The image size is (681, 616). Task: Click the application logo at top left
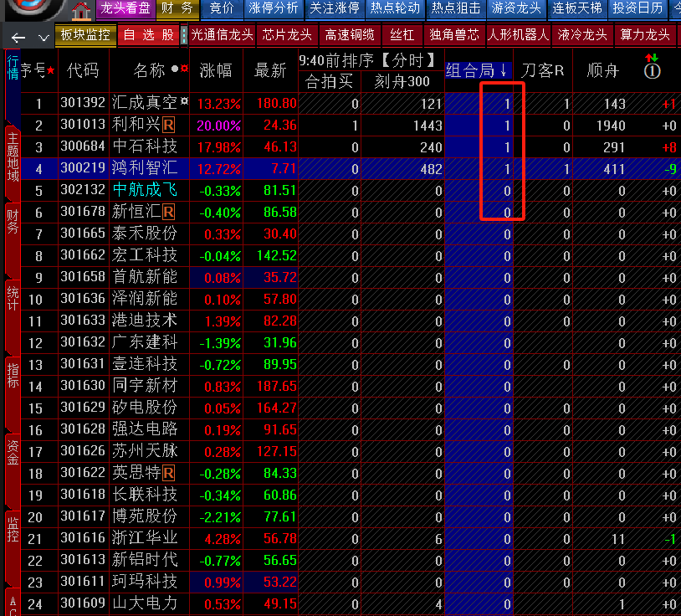coord(33,10)
